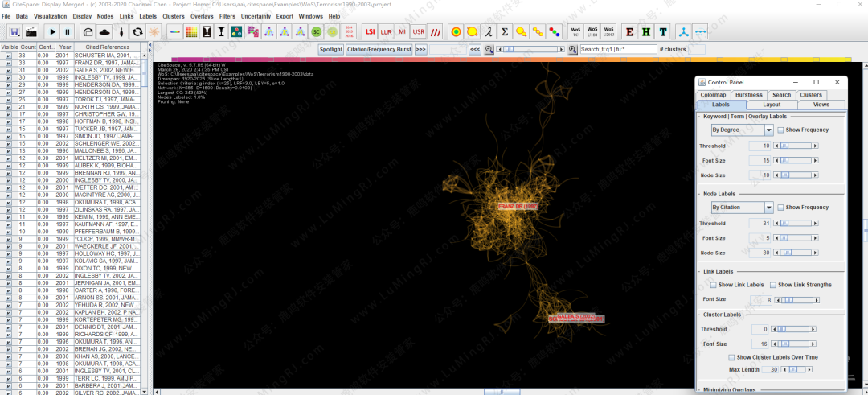868x395 pixels.
Task: Click the WoS TC toolbar icon
Action: point(575,31)
